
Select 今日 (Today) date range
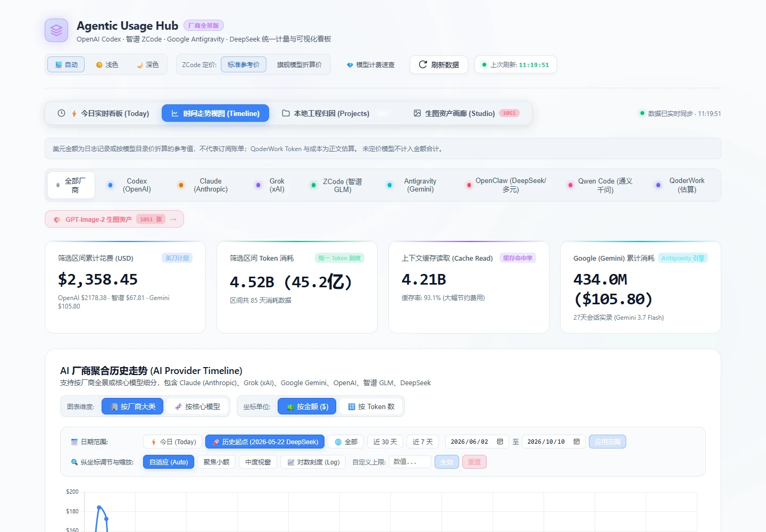[173, 442]
